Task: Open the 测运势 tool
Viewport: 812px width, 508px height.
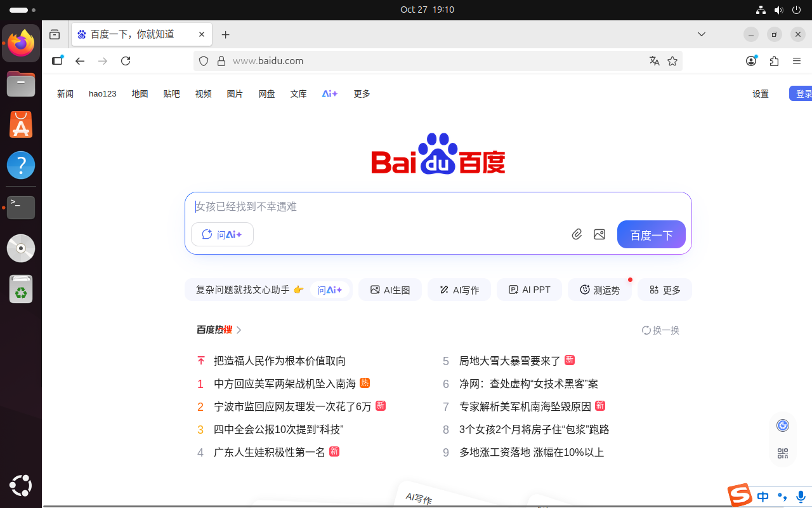Action: [x=599, y=290]
